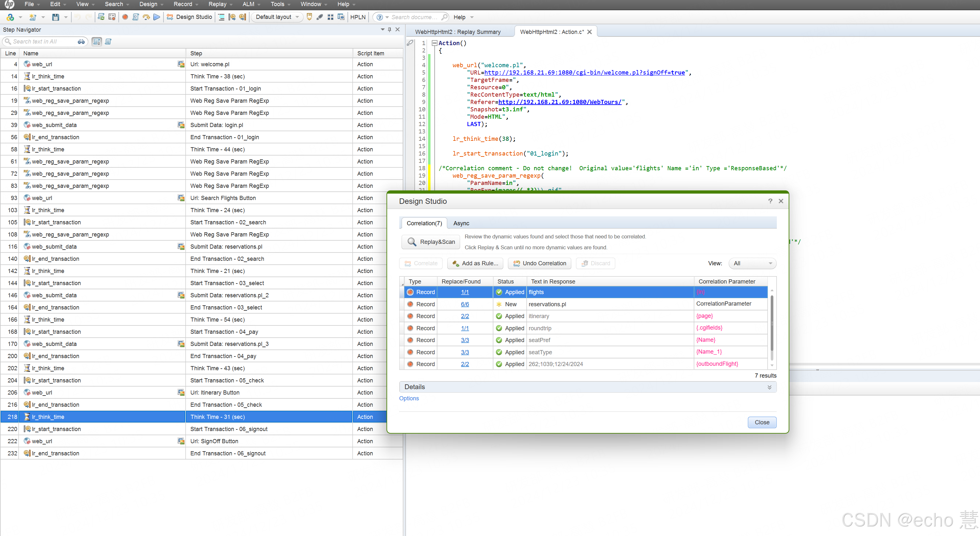The height and width of the screenshot is (536, 980).
Task: Collapse the Action() code fold box
Action: coord(434,43)
